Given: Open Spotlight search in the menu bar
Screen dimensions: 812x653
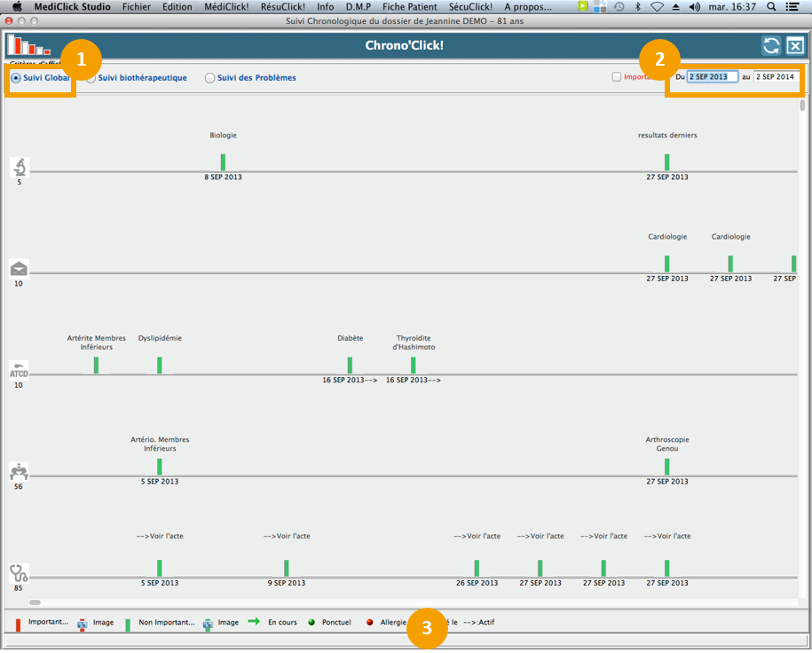Looking at the screenshot, I should pos(770,6).
